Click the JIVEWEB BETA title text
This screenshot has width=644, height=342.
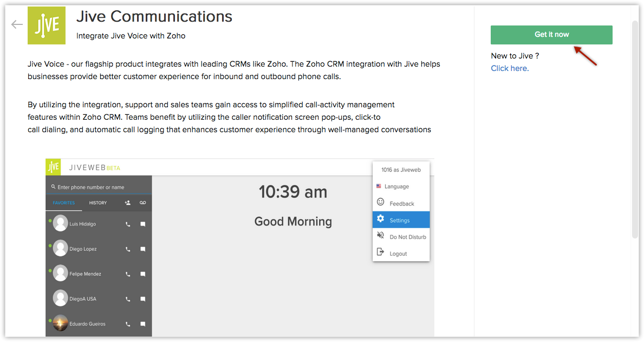[94, 167]
